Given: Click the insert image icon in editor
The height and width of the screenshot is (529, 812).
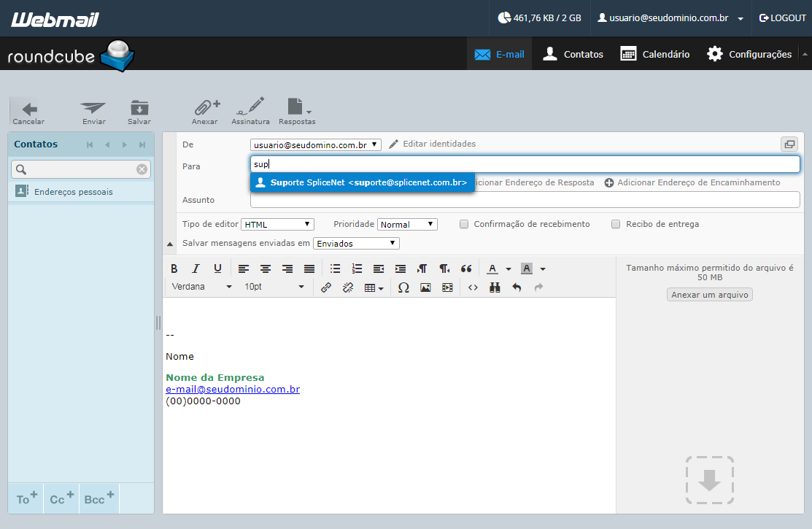Looking at the screenshot, I should click(425, 287).
